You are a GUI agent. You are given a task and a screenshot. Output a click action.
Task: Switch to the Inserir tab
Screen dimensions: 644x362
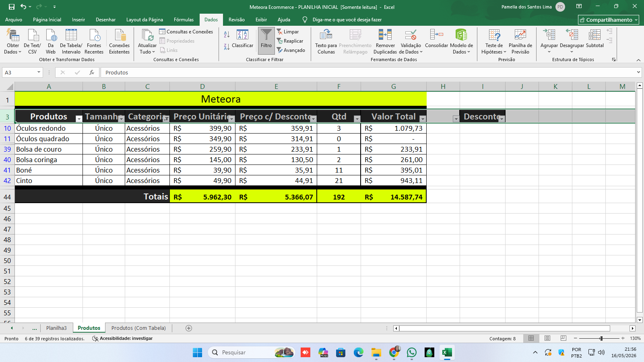coord(78,20)
